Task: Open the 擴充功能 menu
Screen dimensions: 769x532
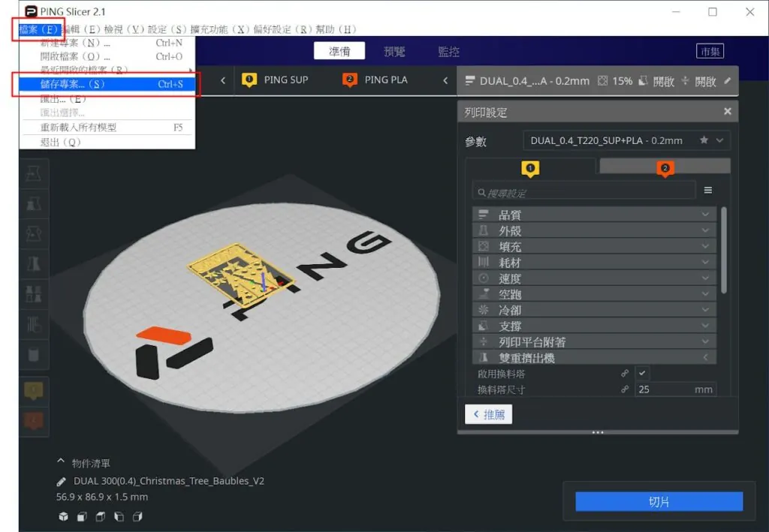Action: click(221, 29)
